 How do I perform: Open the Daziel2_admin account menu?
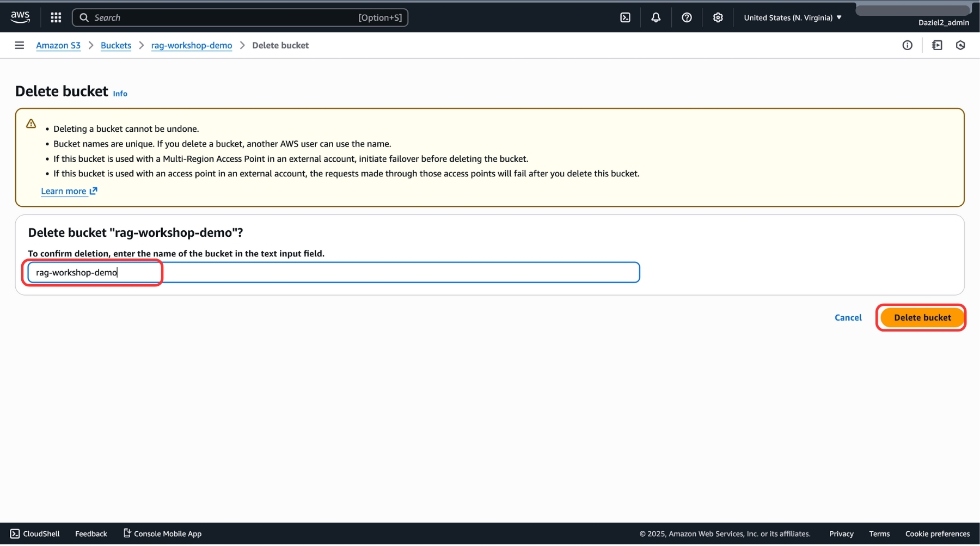click(944, 22)
